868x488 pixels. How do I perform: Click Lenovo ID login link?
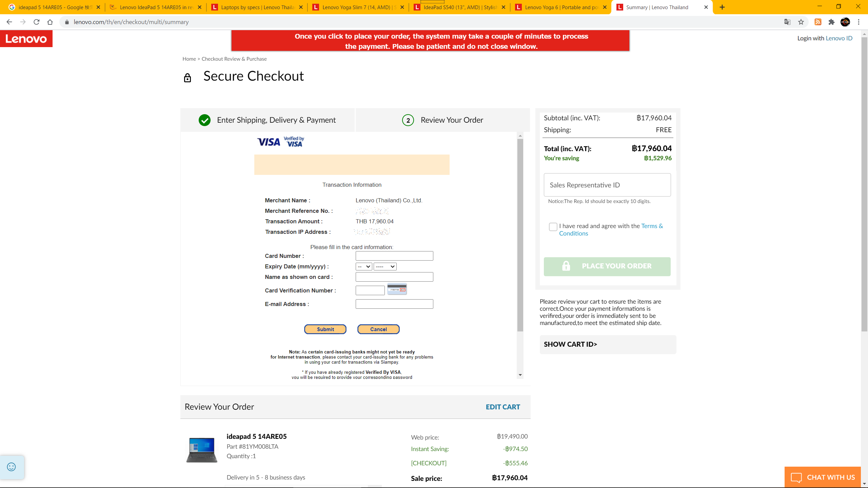click(x=839, y=38)
